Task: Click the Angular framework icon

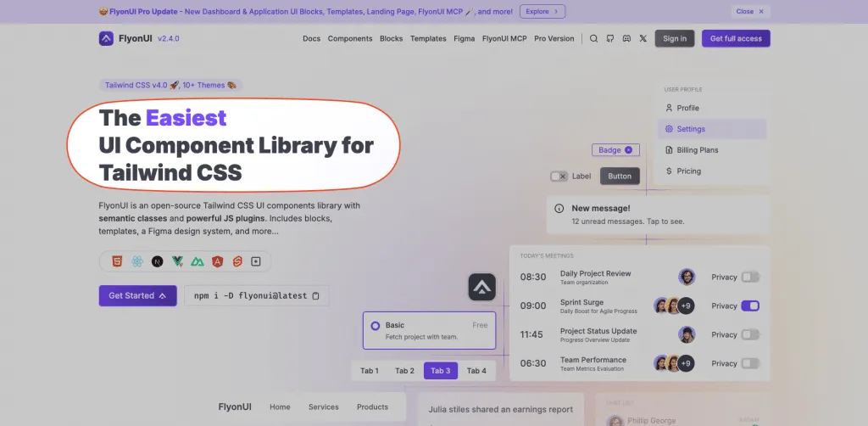Action: point(218,261)
